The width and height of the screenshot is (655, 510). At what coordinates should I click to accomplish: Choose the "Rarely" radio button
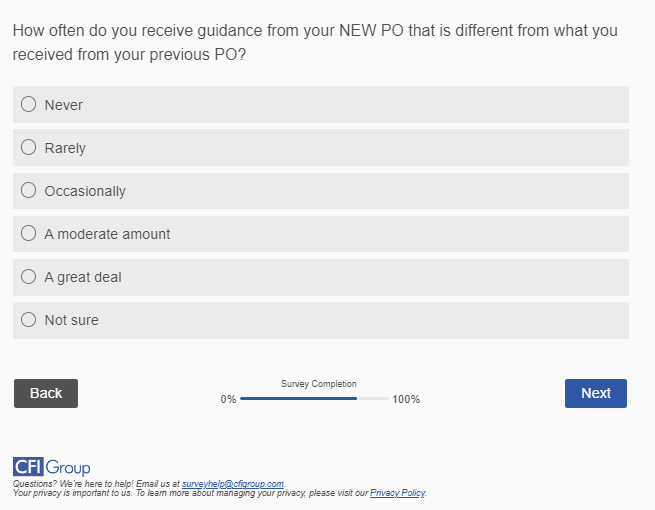[28, 147]
